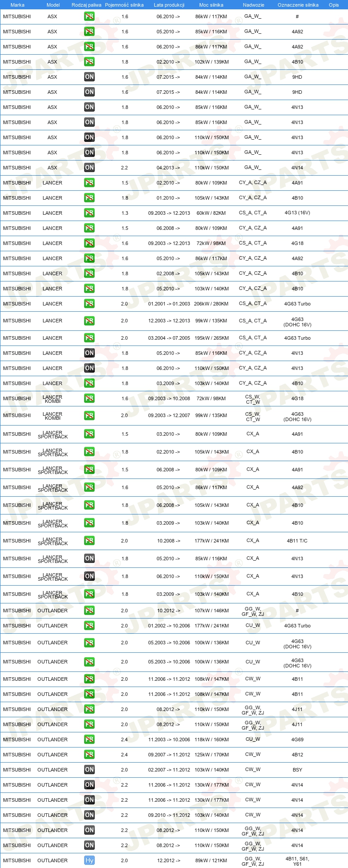Click petrol icon in ASX 1.8 4B10 row
The height and width of the screenshot is (868, 348).
click(89, 61)
